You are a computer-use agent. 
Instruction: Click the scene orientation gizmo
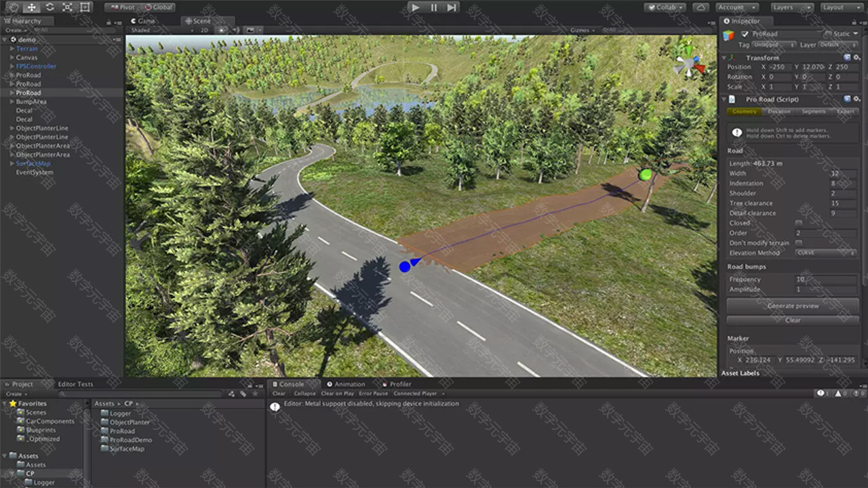(689, 64)
